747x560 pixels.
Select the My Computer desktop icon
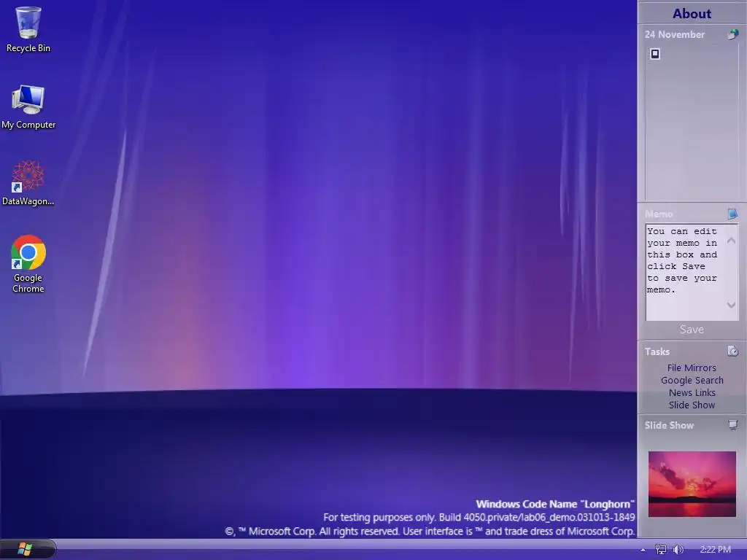(x=28, y=106)
